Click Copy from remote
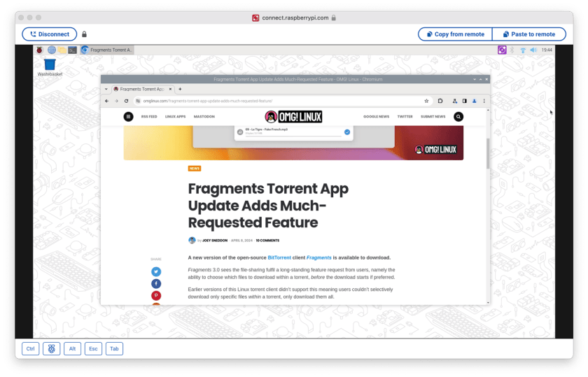This screenshot has height=377, width=588. point(455,34)
